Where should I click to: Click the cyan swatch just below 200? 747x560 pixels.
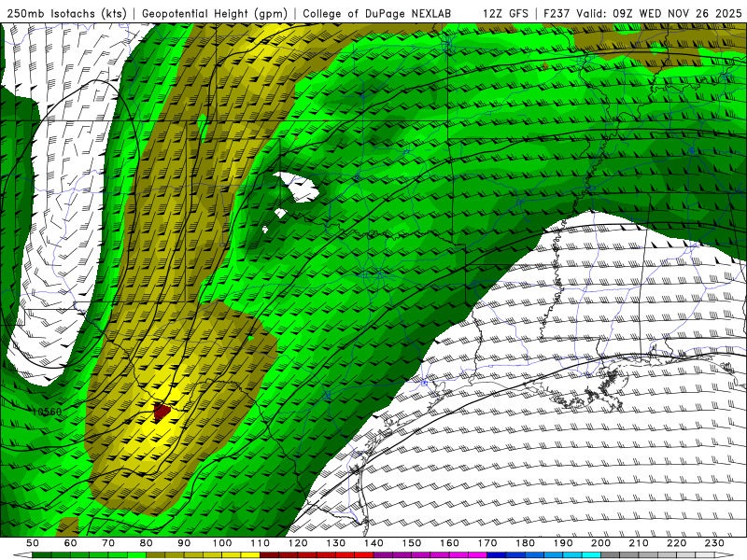click(592, 554)
